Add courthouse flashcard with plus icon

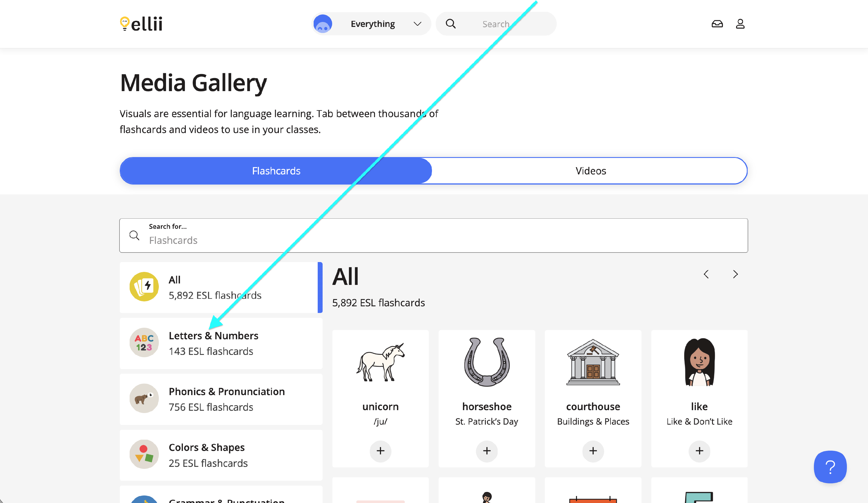pyautogui.click(x=593, y=451)
